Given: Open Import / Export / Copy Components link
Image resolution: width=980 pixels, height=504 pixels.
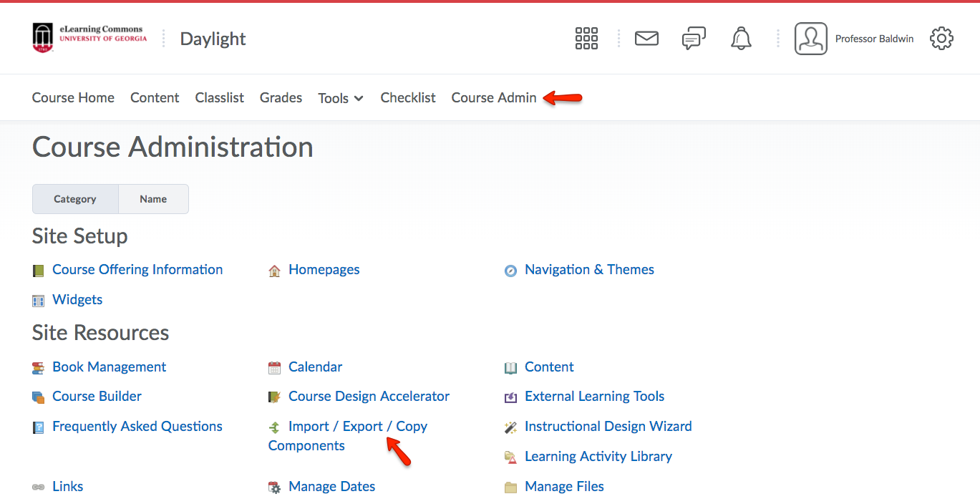Looking at the screenshot, I should coord(357,427).
